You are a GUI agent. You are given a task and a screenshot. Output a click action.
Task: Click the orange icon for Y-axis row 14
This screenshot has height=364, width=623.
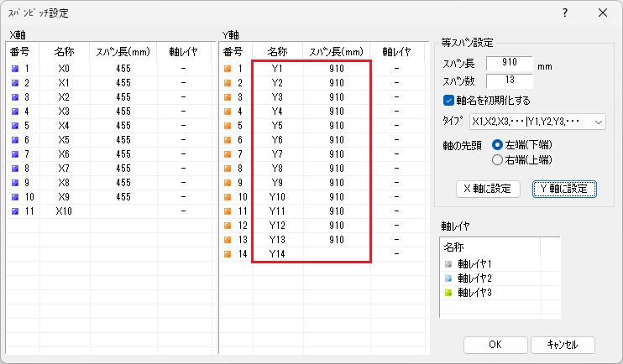227,254
